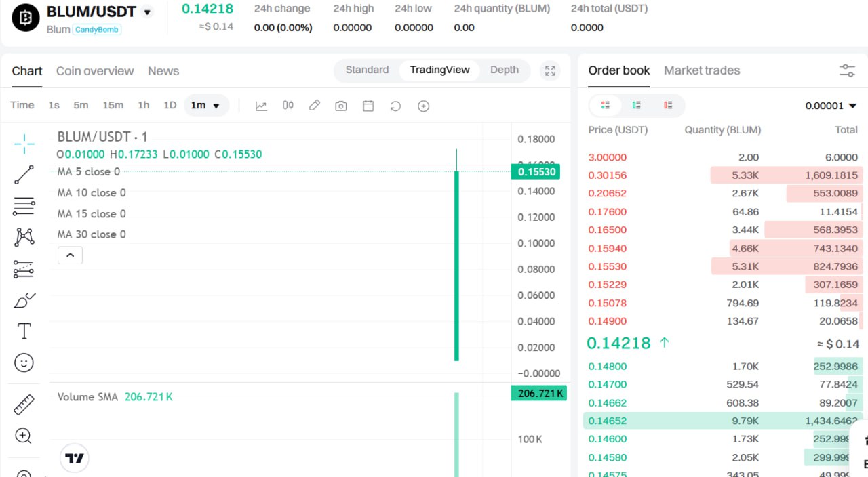The height and width of the screenshot is (477, 868).
Task: Open order book settings sliders icon
Action: [x=847, y=70]
